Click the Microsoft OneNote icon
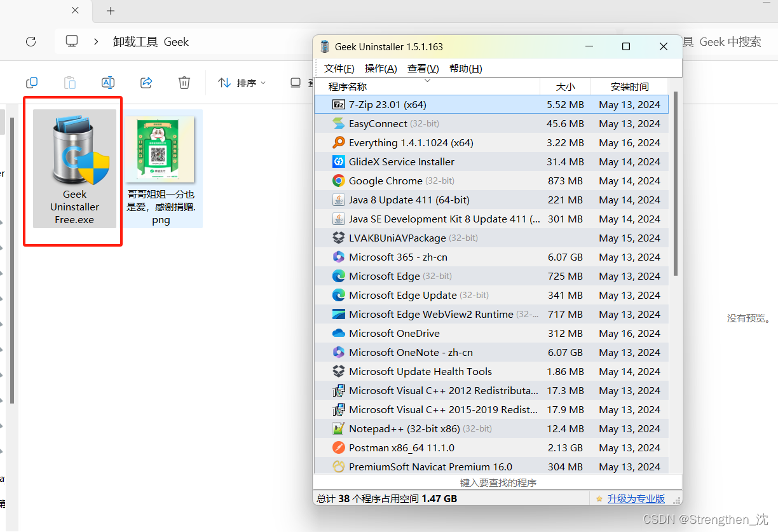Image resolution: width=778 pixels, height=532 pixels. (339, 352)
